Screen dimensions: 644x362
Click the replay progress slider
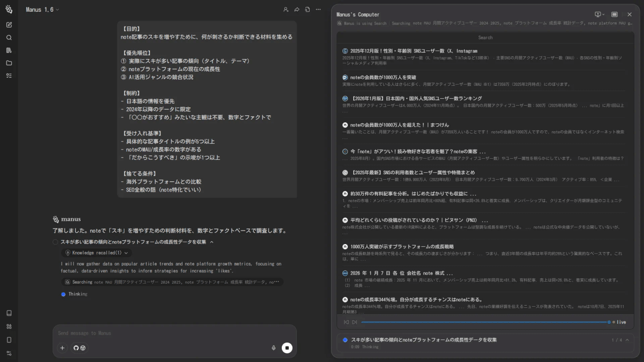[483, 322]
